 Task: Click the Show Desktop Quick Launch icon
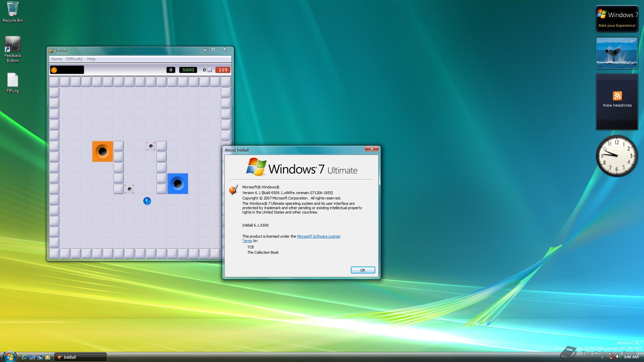(32, 357)
